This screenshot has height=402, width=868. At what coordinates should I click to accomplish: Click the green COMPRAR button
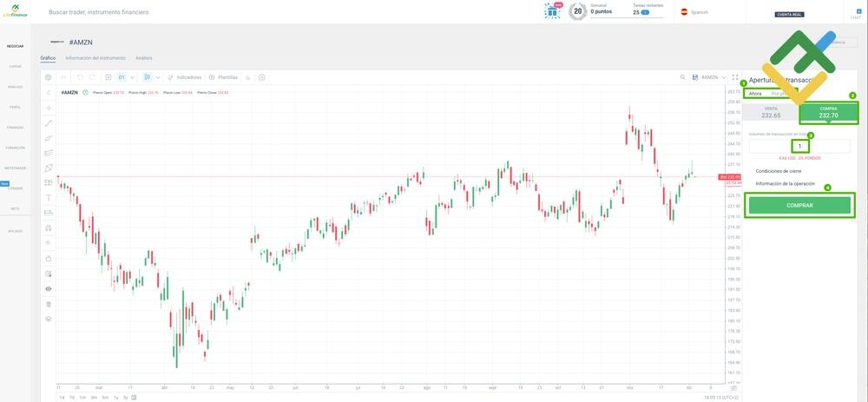[x=800, y=206]
